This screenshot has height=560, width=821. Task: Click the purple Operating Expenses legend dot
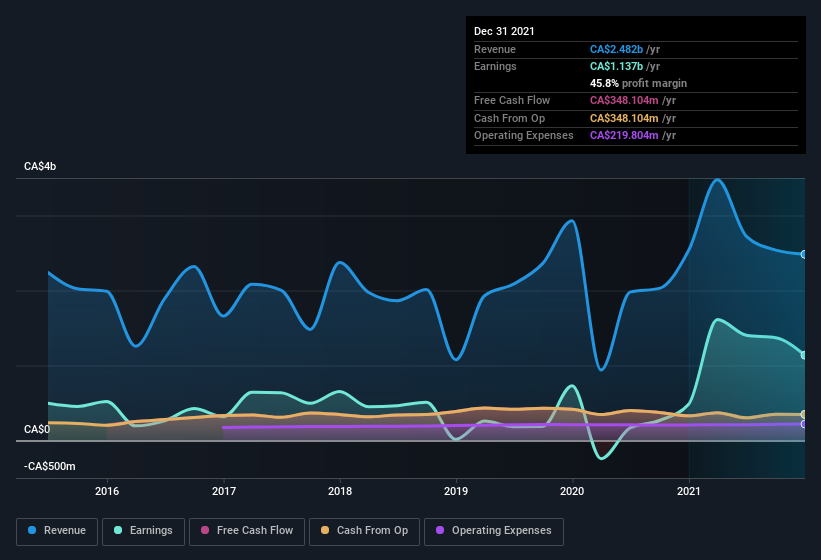(x=440, y=530)
